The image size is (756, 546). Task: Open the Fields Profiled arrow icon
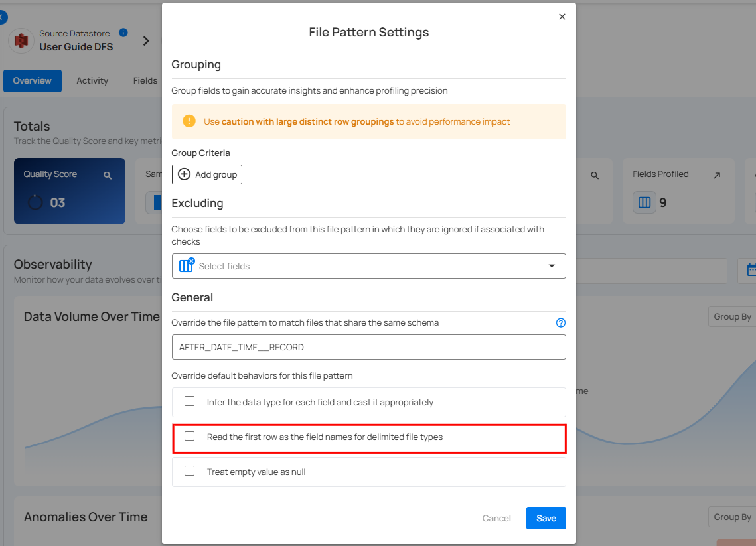717,175
